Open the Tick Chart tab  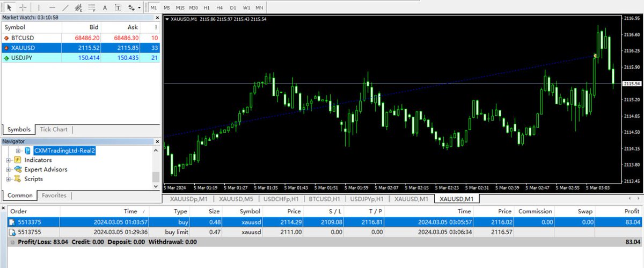54,129
